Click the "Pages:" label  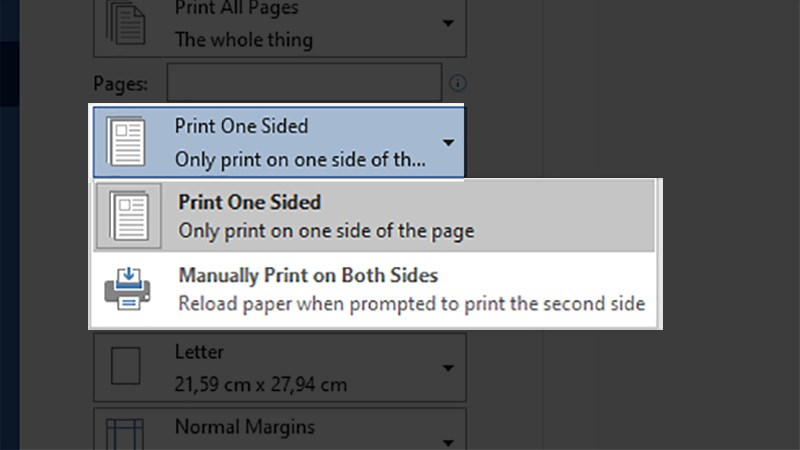[x=120, y=83]
